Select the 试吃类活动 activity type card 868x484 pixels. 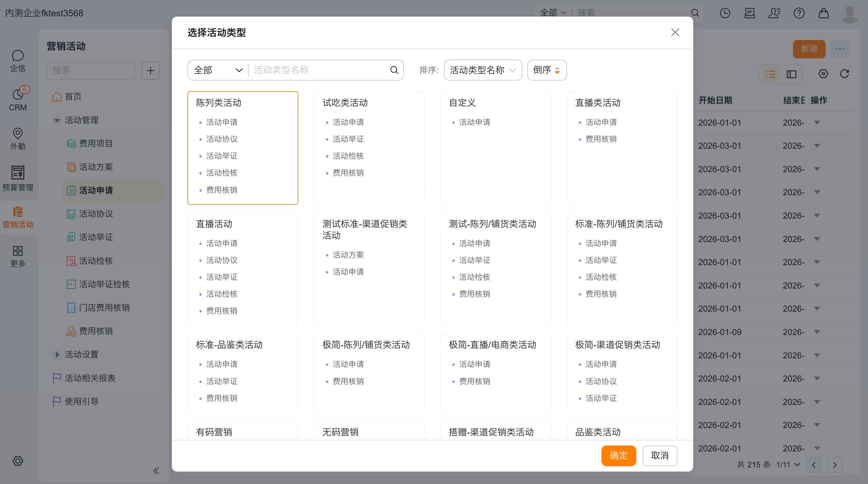[x=369, y=148]
